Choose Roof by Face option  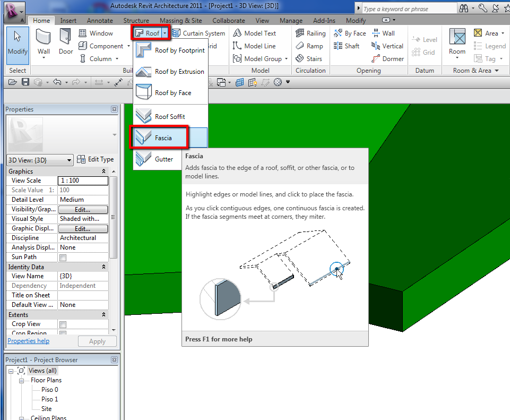point(170,93)
